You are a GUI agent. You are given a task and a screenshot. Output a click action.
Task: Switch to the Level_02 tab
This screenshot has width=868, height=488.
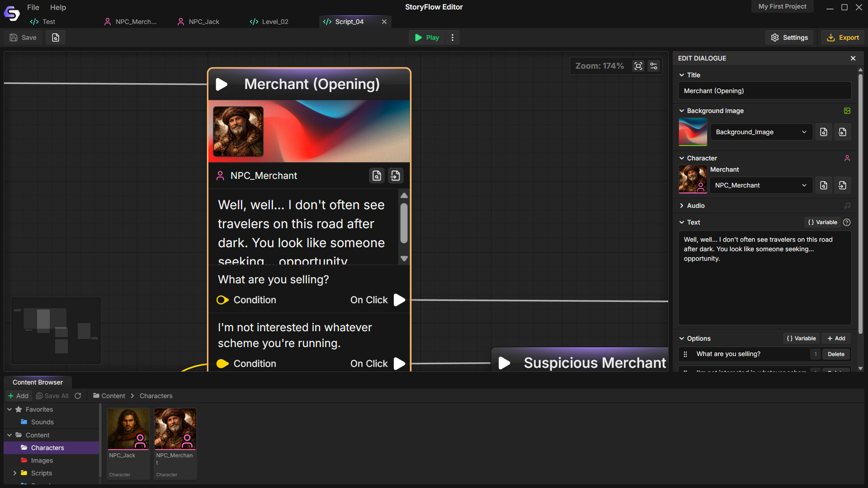(x=274, y=21)
